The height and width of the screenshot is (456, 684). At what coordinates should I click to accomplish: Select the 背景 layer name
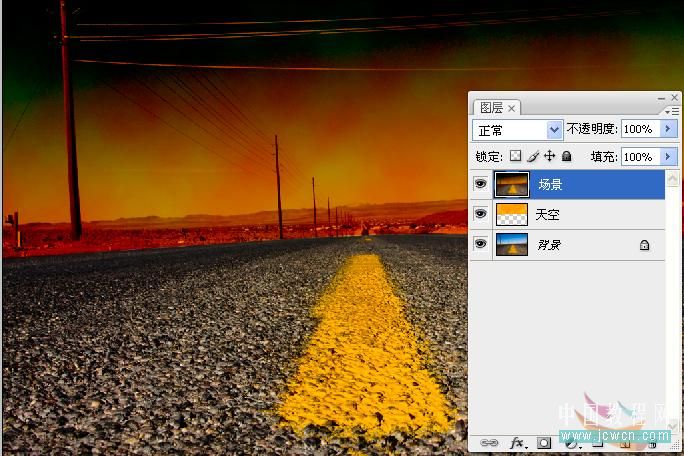tap(549, 245)
